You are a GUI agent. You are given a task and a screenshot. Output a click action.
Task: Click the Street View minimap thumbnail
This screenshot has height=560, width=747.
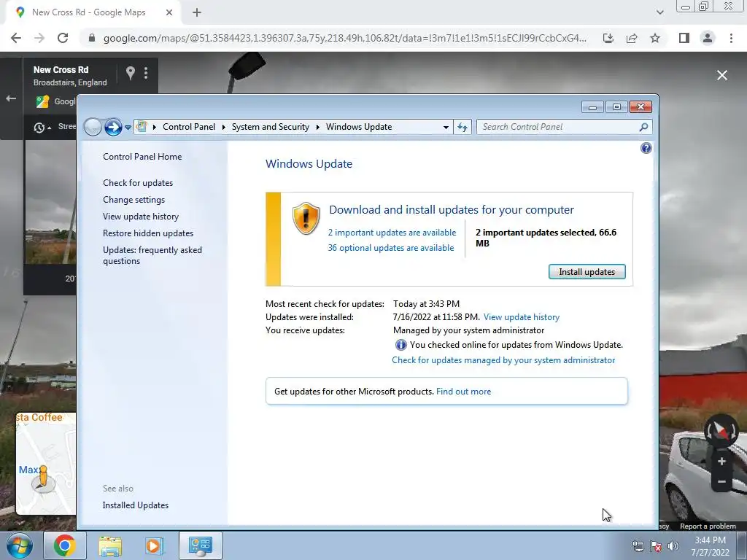coord(46,463)
